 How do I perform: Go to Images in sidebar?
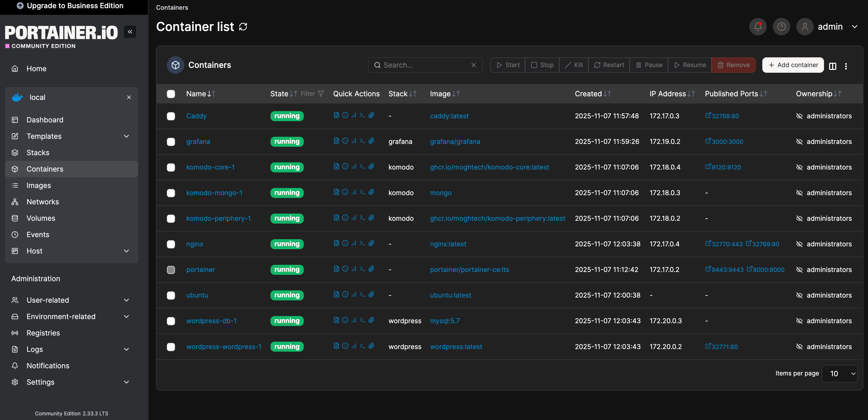coord(39,185)
